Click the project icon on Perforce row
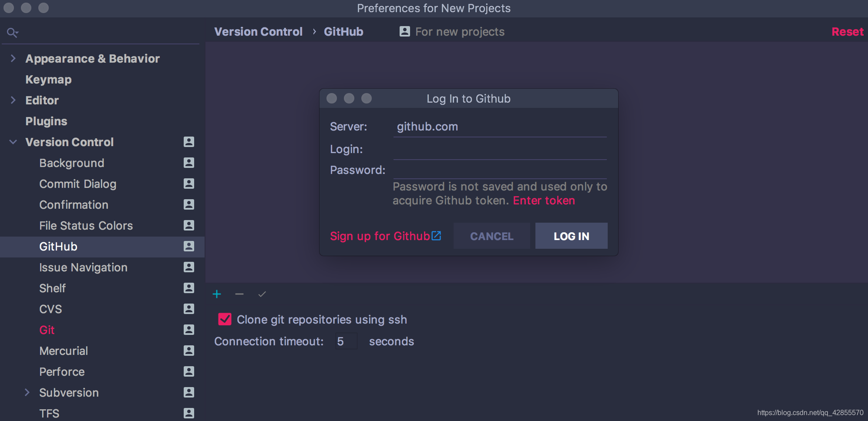Screen dimensions: 868x421 pos(189,371)
